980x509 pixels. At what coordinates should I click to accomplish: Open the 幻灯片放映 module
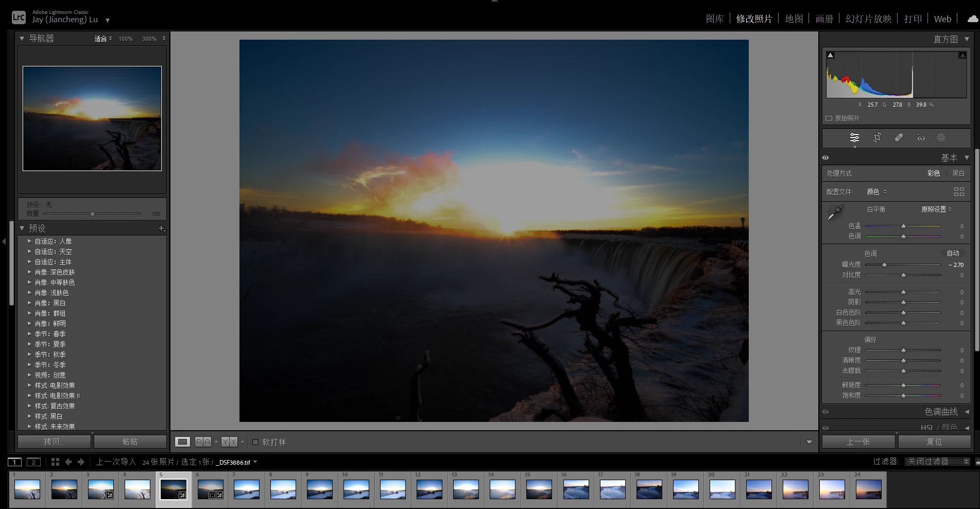click(869, 19)
